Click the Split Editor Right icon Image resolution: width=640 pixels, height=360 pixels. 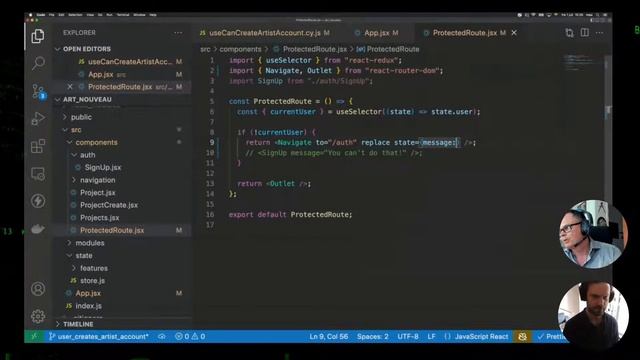pyautogui.click(x=584, y=33)
